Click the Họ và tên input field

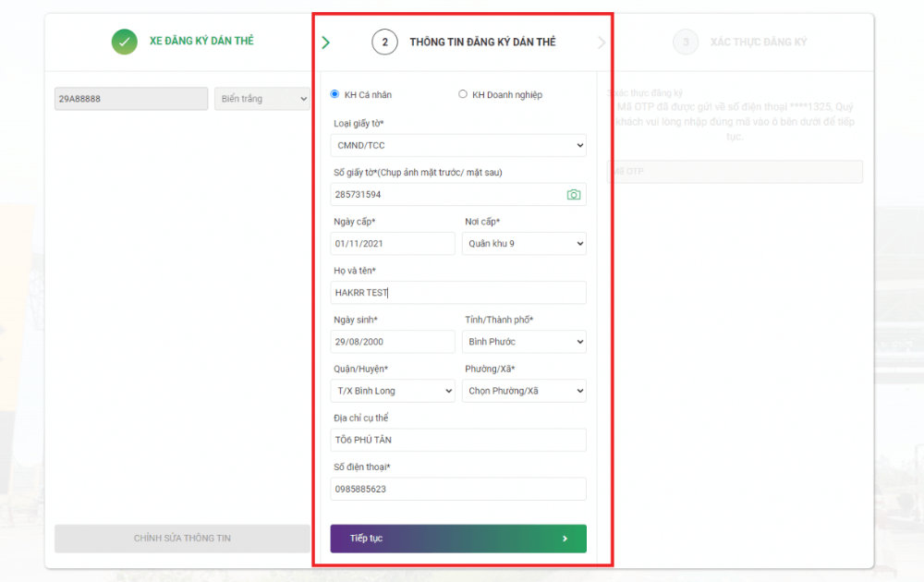(x=458, y=293)
